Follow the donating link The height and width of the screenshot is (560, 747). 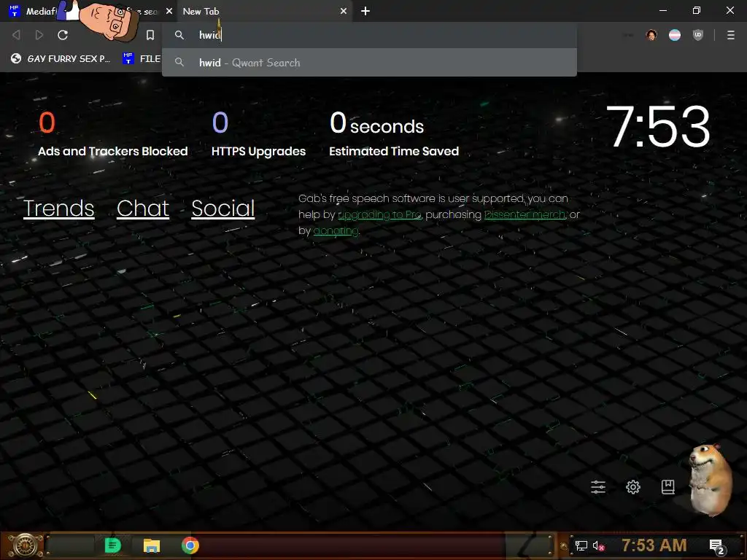pos(336,231)
